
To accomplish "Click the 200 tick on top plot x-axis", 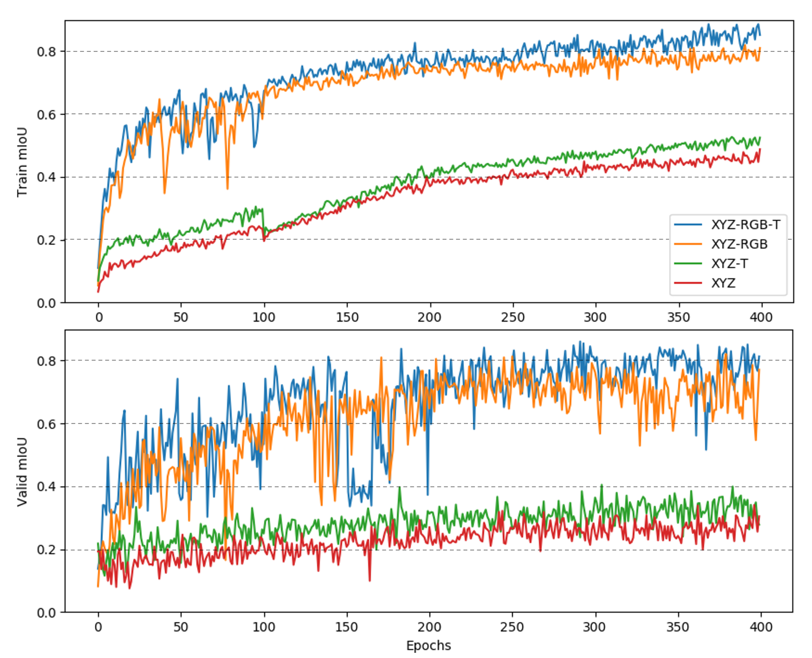I will tap(430, 317).
